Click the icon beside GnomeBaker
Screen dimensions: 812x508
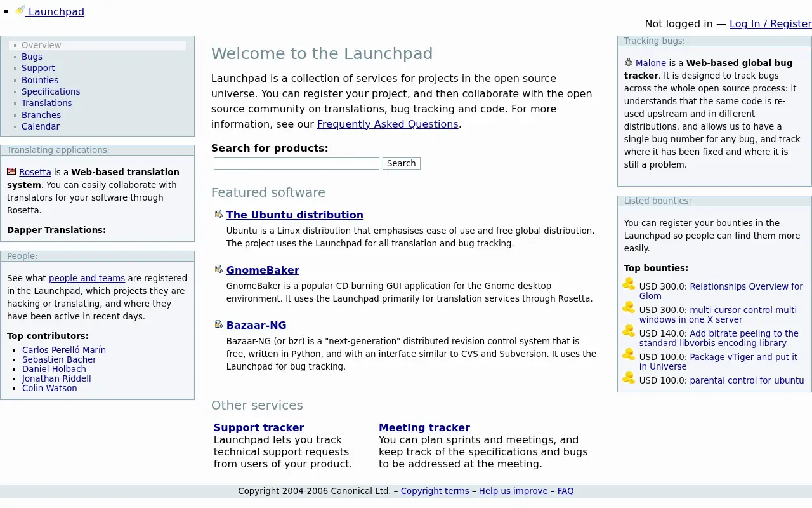click(x=219, y=269)
